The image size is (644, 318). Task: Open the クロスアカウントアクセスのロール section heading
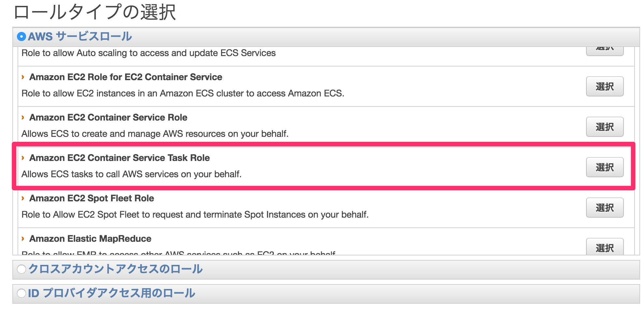click(116, 269)
